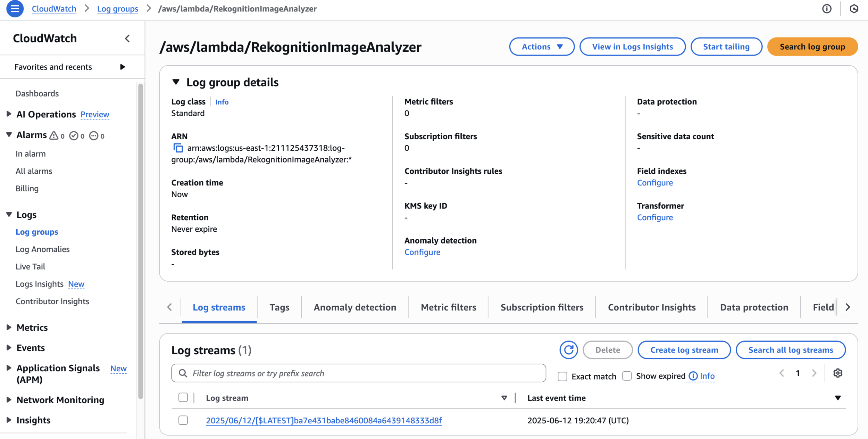Click the refresh log streams icon
This screenshot has width=868, height=439.
pyautogui.click(x=568, y=350)
